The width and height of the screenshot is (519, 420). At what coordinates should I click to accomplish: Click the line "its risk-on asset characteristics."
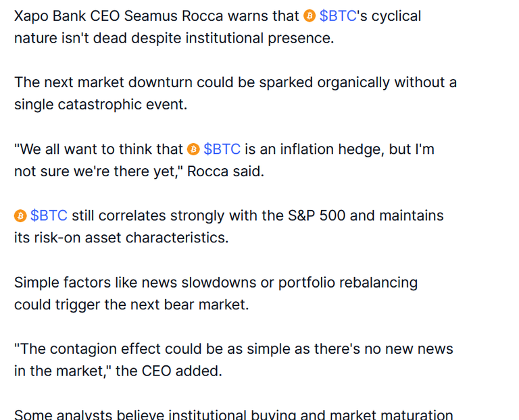point(122,238)
